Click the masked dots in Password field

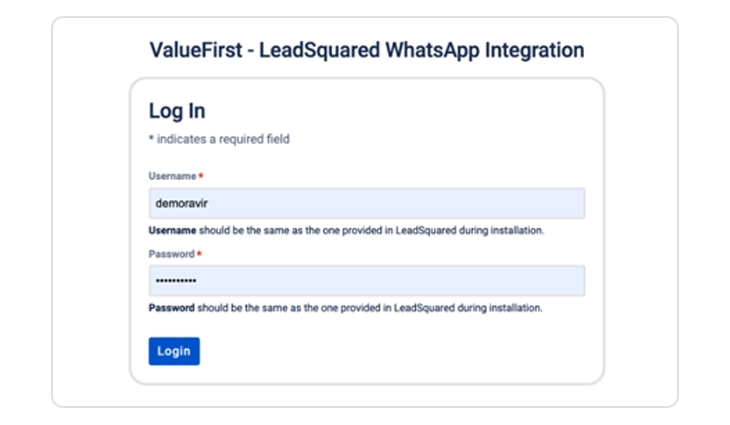pos(176,281)
